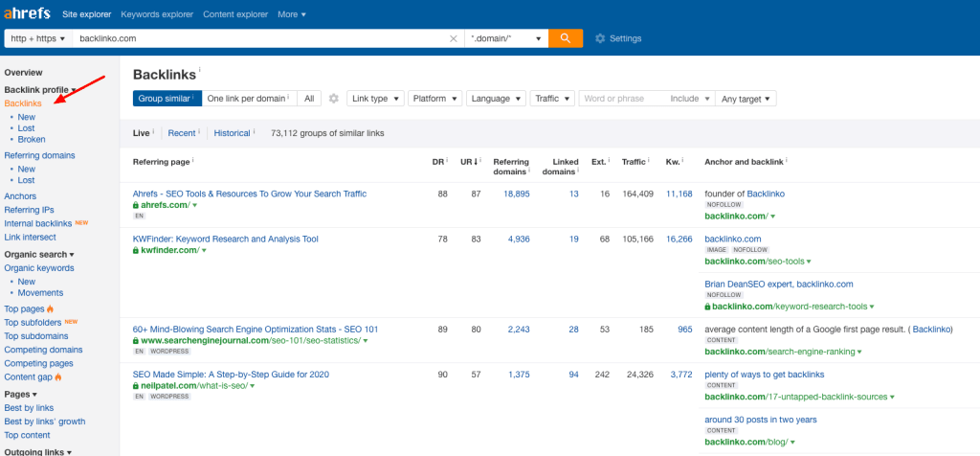Image resolution: width=980 pixels, height=456 pixels.
Task: Open the Platform filter dropdown
Action: pyautogui.click(x=434, y=99)
